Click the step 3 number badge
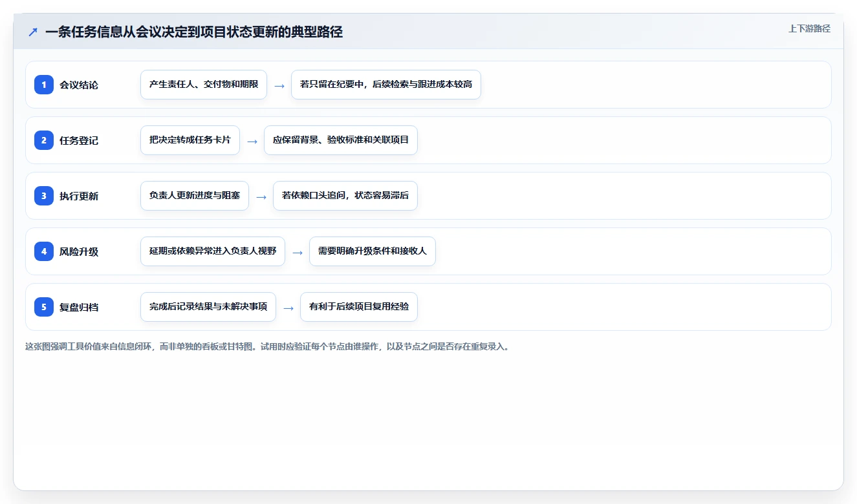Screen dimensions: 857x504 coord(44,196)
